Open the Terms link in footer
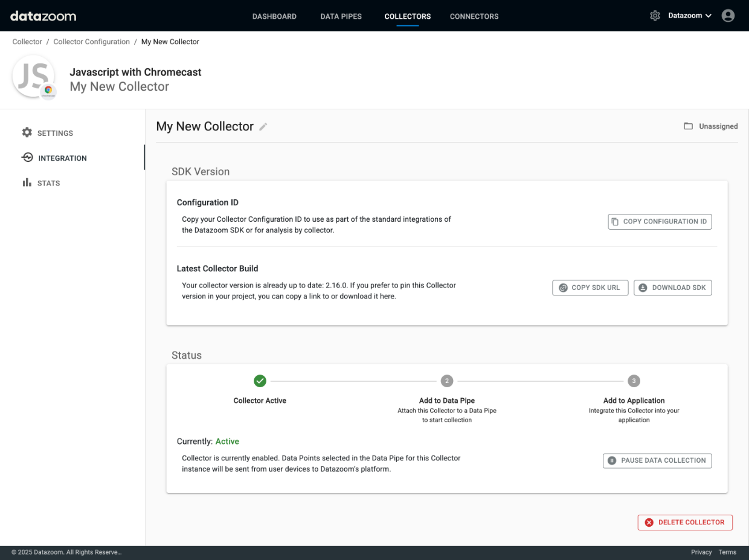Image resolution: width=749 pixels, height=560 pixels. pos(727,552)
